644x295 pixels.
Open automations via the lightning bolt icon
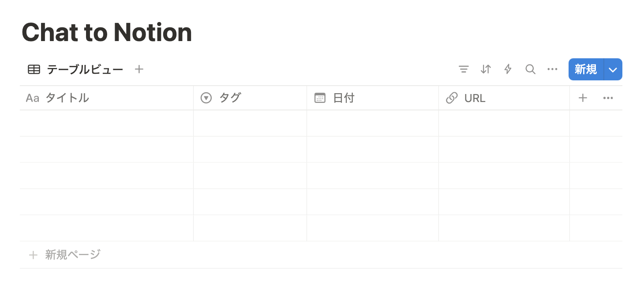(x=508, y=69)
